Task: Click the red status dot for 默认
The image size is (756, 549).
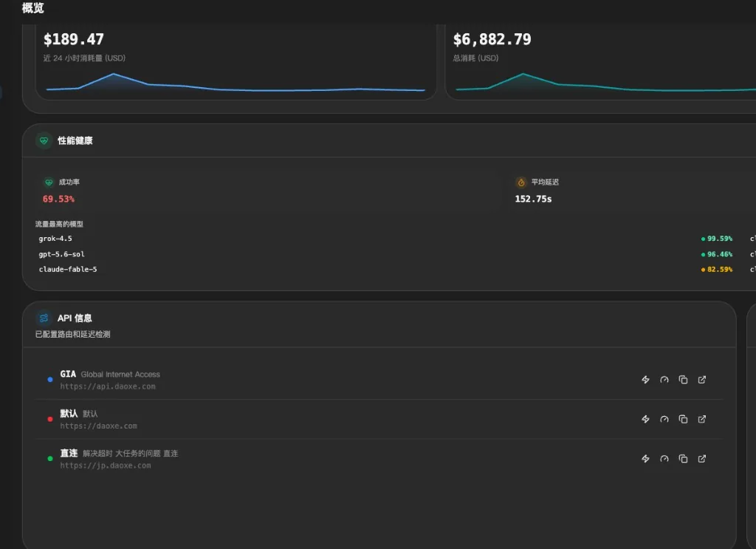Action: (x=50, y=419)
